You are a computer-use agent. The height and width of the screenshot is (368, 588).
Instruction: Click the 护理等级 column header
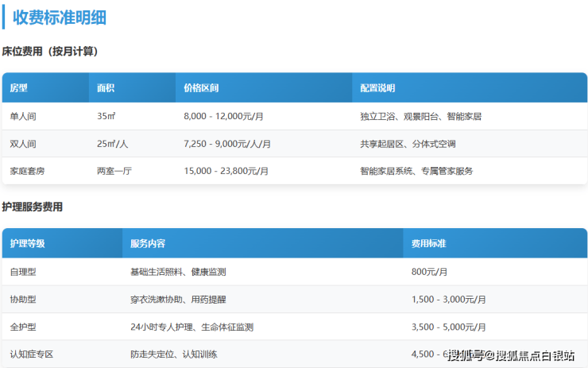(27, 244)
